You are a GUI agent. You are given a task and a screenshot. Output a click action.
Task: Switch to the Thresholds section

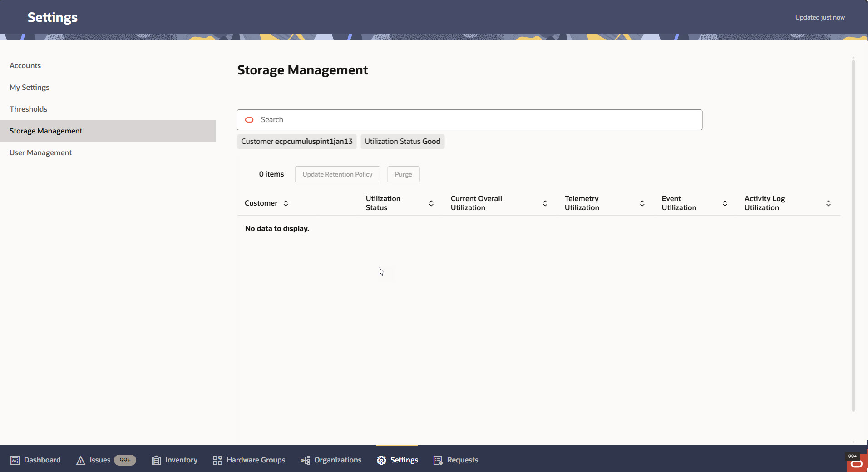28,108
